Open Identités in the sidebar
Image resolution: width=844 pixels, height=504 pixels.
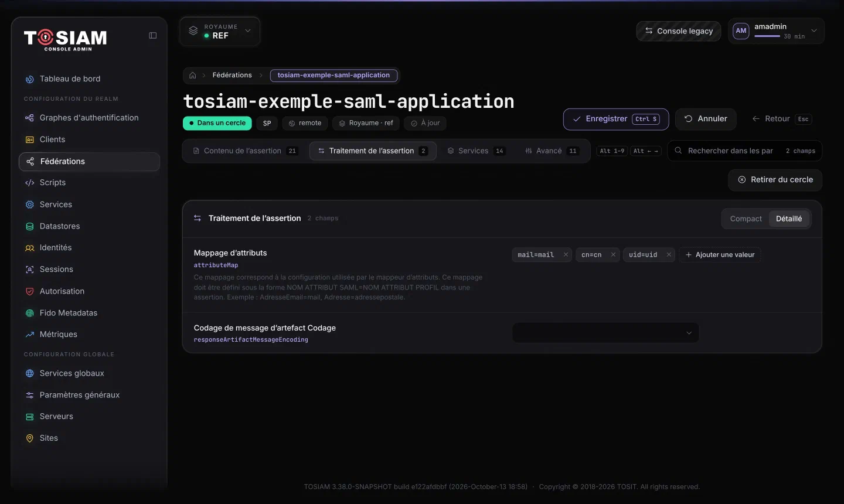coord(89,248)
